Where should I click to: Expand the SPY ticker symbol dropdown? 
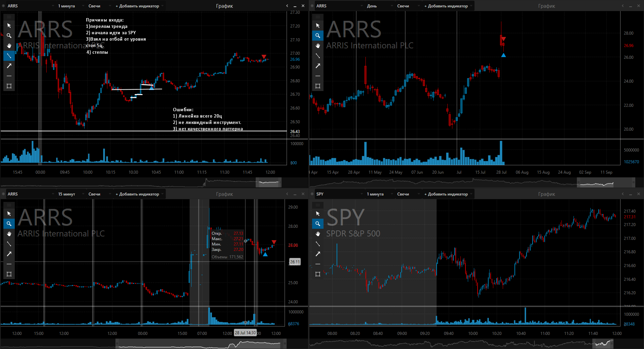point(340,194)
